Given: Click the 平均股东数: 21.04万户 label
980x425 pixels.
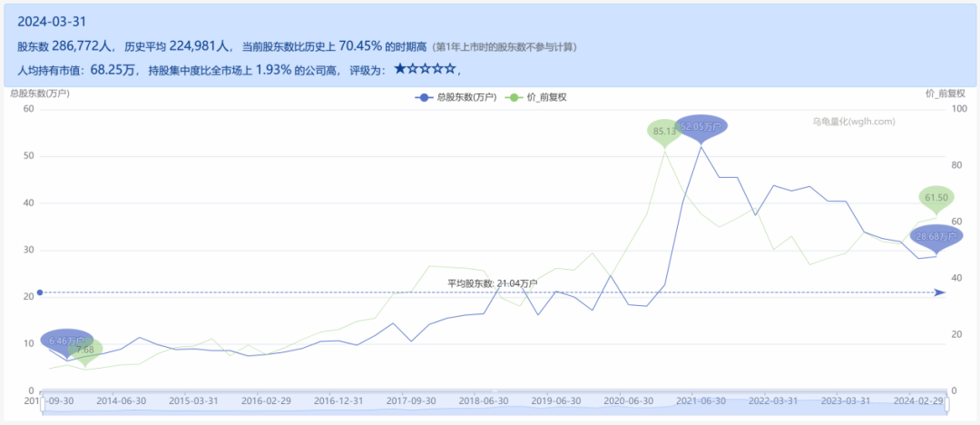Looking at the screenshot, I should (492, 283).
